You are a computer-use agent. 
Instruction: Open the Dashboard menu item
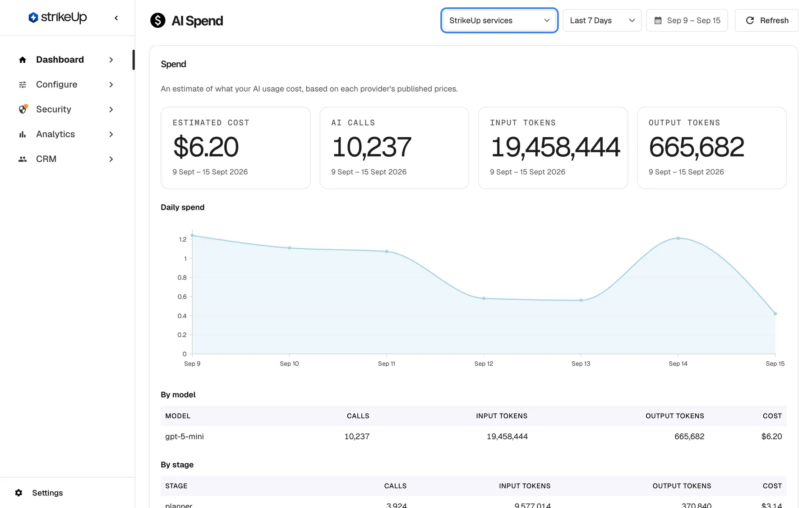(x=66, y=60)
